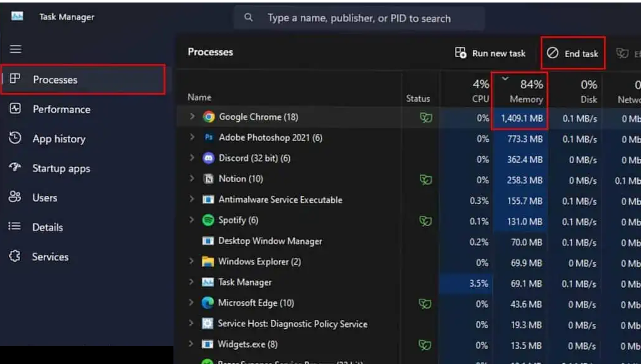Click the Widgets.exe process icon
Viewport: 641px width, 364px height.
click(207, 345)
